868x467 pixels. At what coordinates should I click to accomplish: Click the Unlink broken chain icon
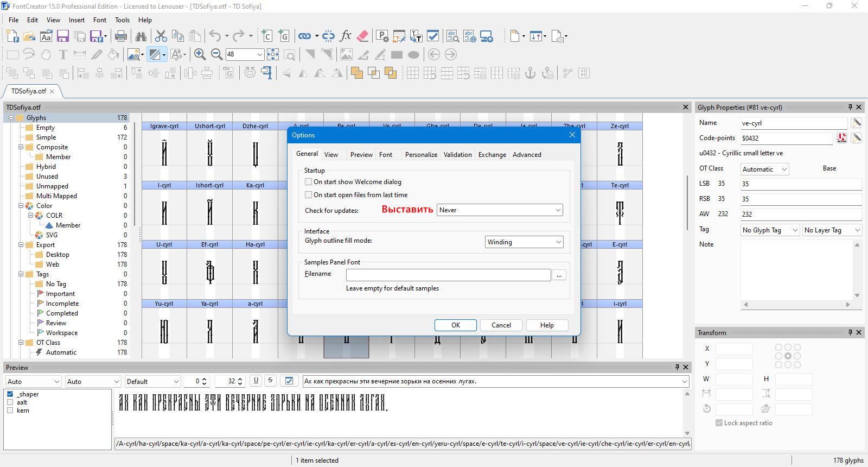click(328, 36)
